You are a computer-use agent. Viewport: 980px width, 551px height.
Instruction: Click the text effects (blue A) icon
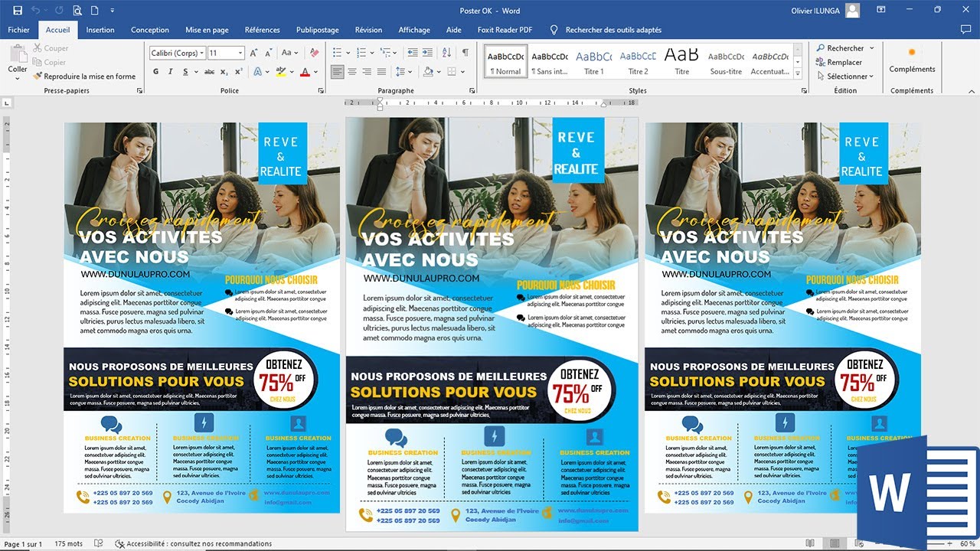[257, 72]
